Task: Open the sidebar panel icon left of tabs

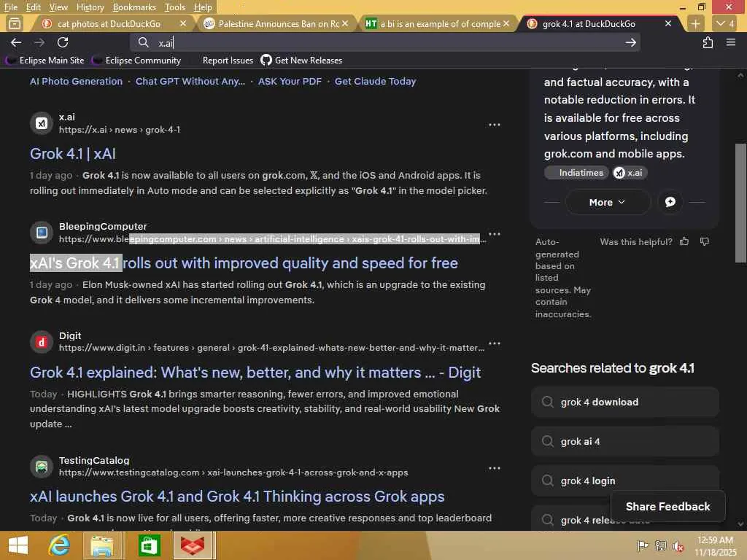Action: (x=15, y=23)
